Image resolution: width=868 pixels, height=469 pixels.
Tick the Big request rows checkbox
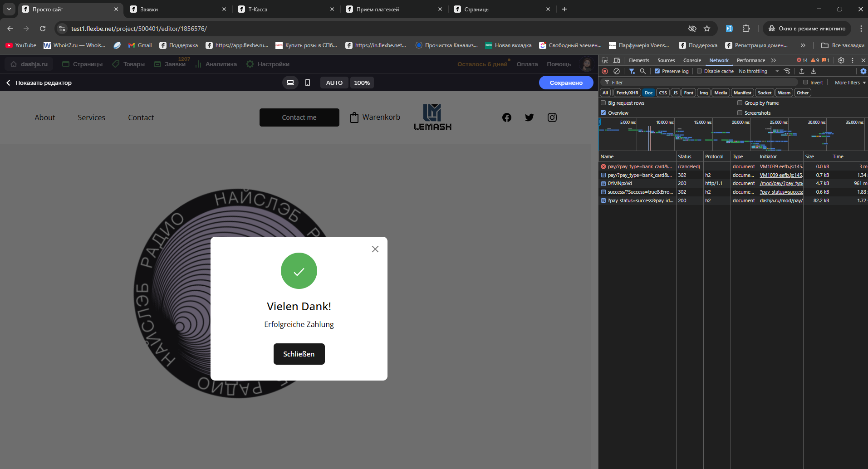click(x=603, y=103)
